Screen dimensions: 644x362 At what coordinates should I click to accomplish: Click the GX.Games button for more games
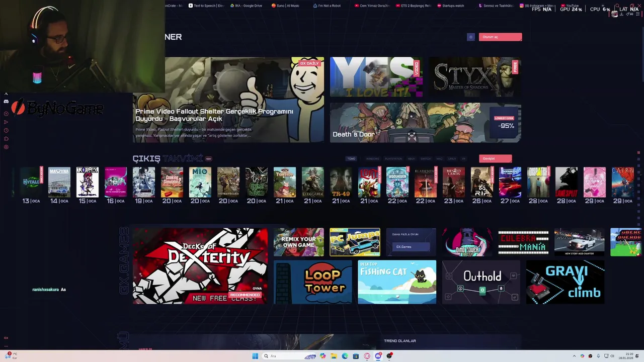click(411, 247)
